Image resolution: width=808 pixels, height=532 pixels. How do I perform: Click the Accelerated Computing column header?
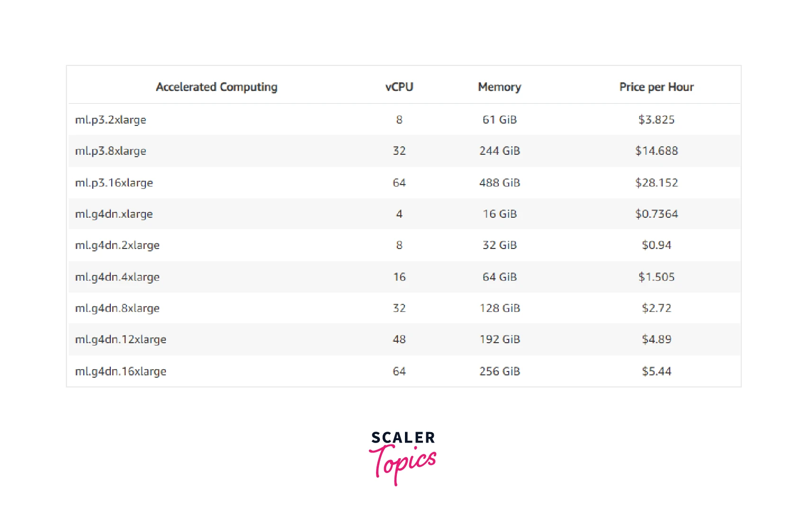[216, 87]
